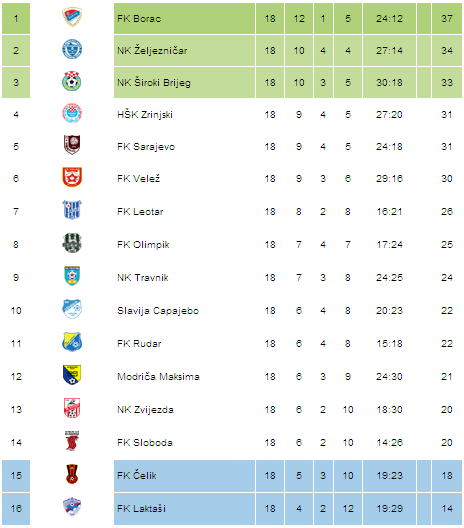Image resolution: width=464 pixels, height=528 pixels.
Task: Click the FK Čelik club crest
Action: pos(72,474)
